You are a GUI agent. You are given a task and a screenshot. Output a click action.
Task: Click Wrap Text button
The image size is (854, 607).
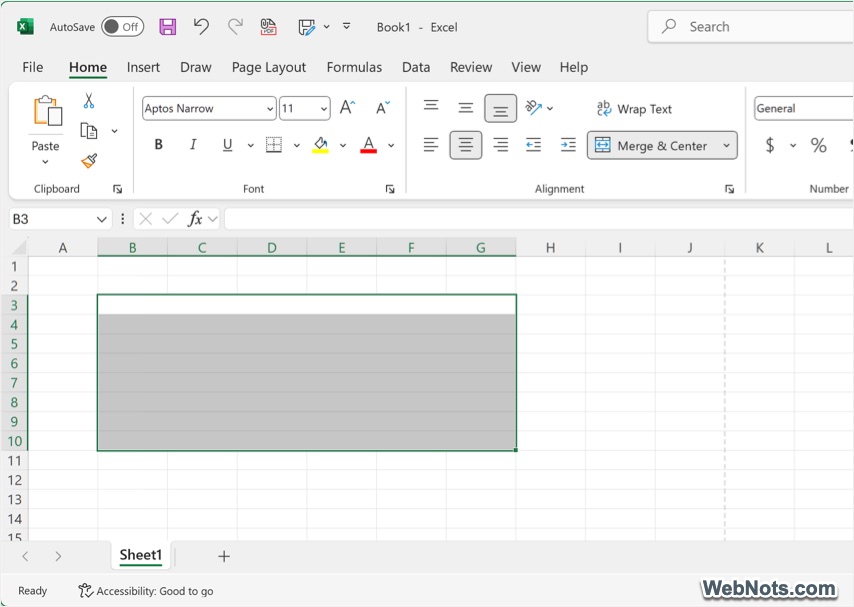tap(634, 108)
